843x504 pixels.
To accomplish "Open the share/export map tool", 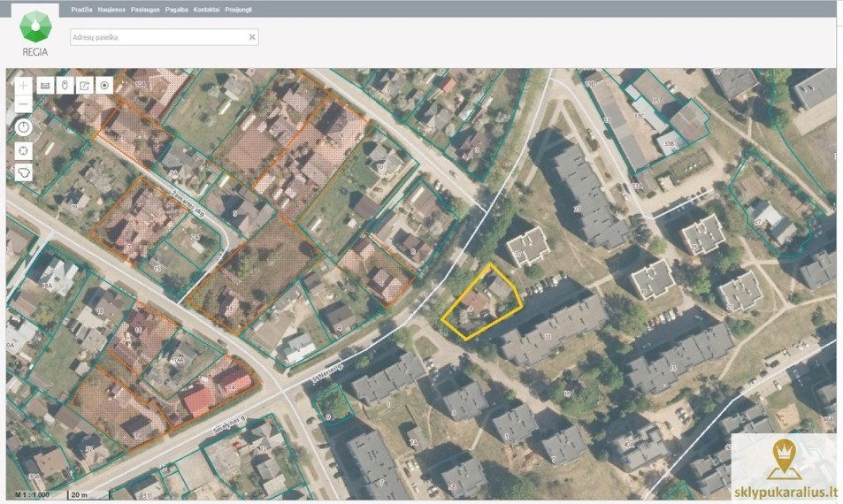I will pyautogui.click(x=85, y=86).
